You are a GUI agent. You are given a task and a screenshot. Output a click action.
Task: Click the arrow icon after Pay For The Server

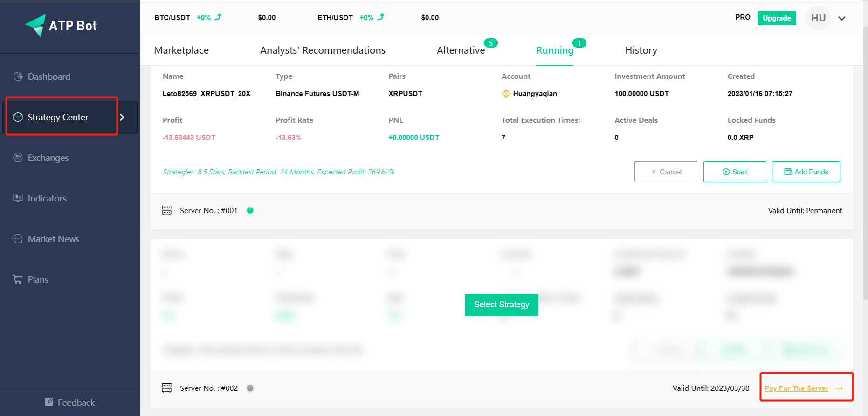click(839, 388)
